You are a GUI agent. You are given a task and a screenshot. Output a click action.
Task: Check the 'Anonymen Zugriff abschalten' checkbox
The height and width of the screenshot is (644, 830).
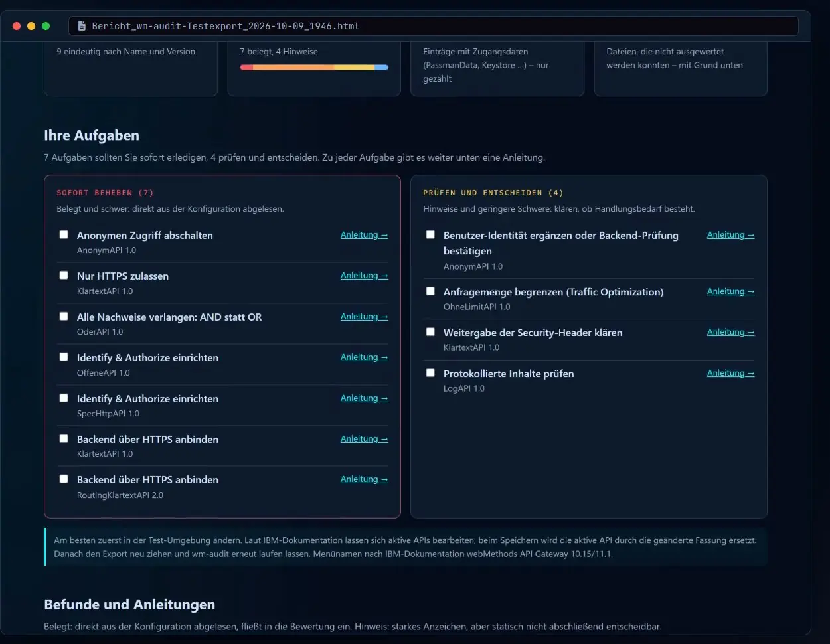coord(64,234)
